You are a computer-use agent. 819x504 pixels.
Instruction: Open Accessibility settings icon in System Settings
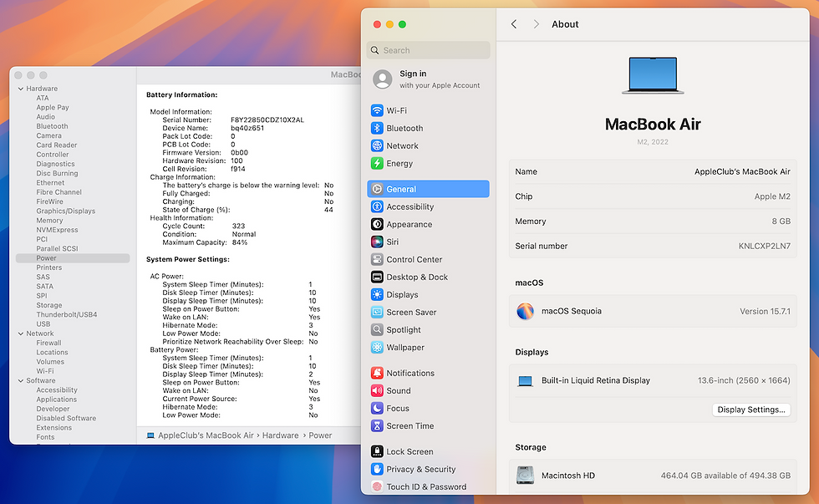pos(377,206)
